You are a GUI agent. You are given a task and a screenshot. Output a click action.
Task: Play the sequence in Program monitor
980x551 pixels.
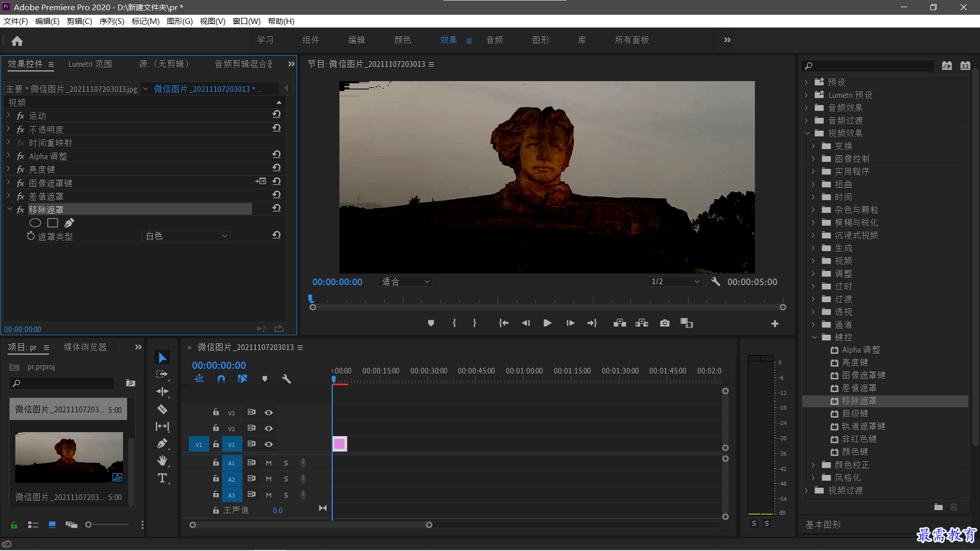tap(547, 323)
